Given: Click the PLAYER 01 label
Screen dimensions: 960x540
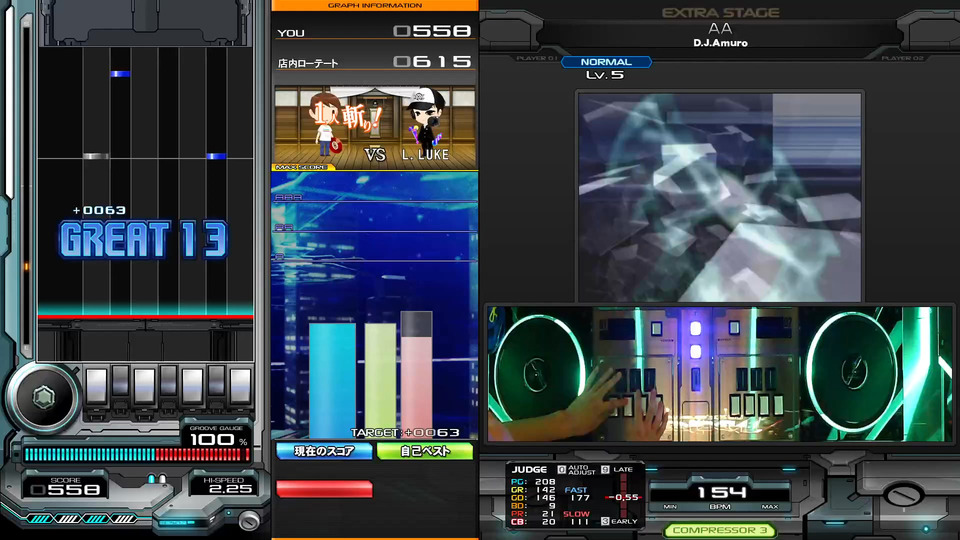Looking at the screenshot, I should point(536,58).
